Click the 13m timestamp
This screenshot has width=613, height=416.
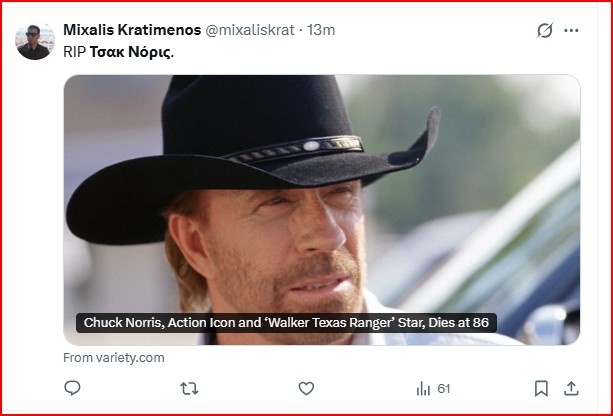321,29
